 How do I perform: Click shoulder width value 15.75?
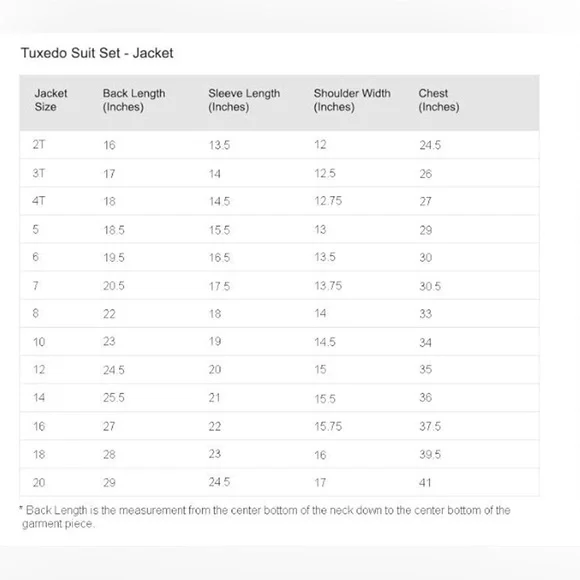pos(328,426)
